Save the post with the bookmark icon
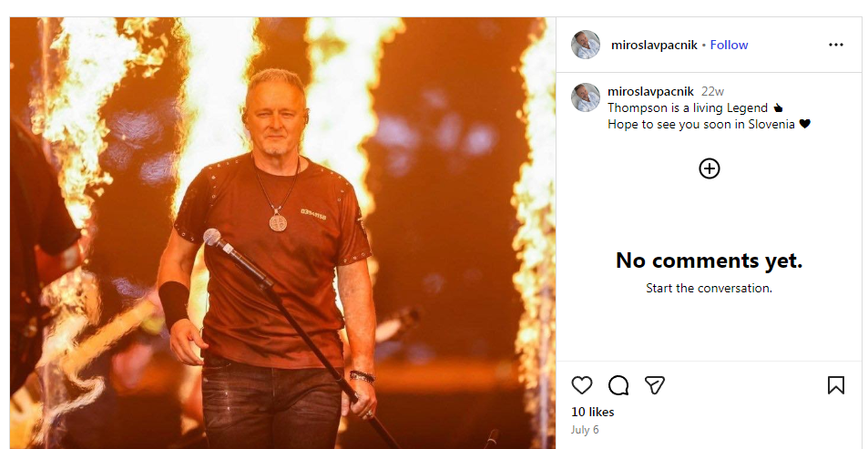Viewport: 868px width, 449px height. coord(836,385)
